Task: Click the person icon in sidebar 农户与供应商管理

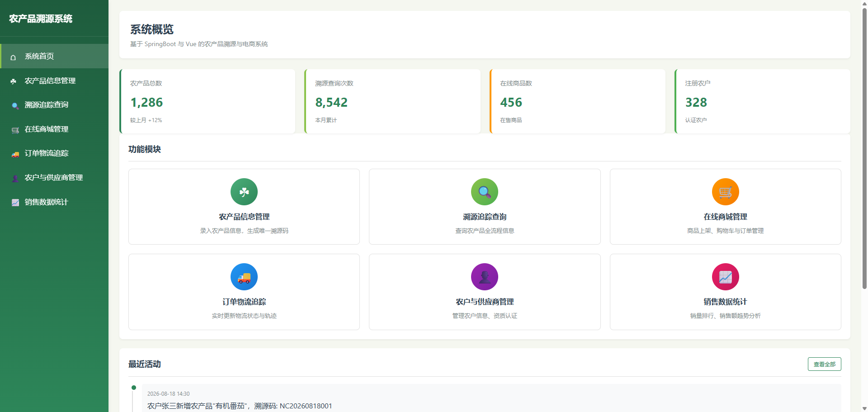Action: coord(15,178)
